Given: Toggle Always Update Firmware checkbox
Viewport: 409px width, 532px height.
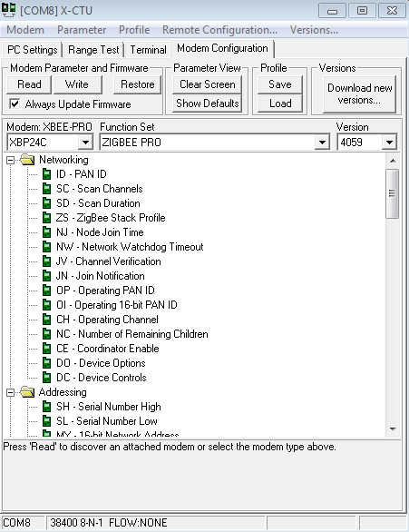Looking at the screenshot, I should (15, 103).
